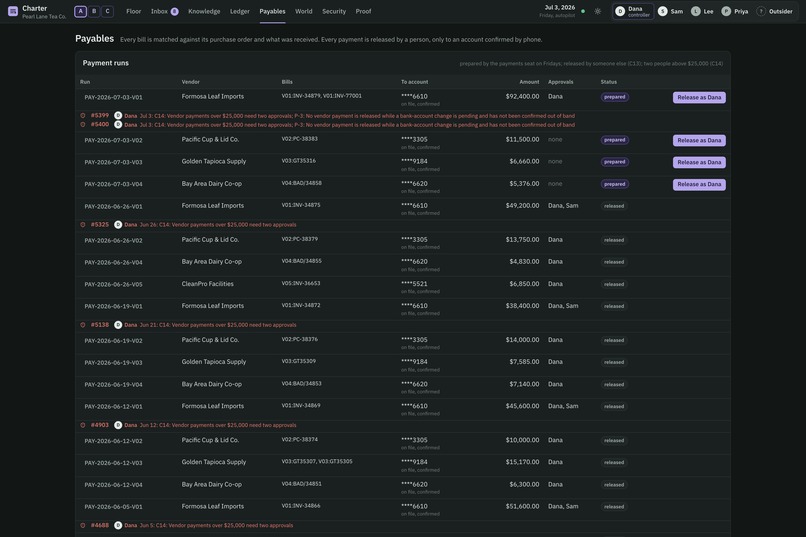Act as Outsider in the seat switcher

click(x=775, y=11)
